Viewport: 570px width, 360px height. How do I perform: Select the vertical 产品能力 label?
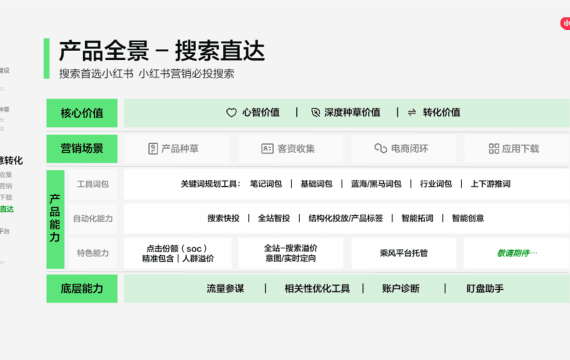coord(55,219)
